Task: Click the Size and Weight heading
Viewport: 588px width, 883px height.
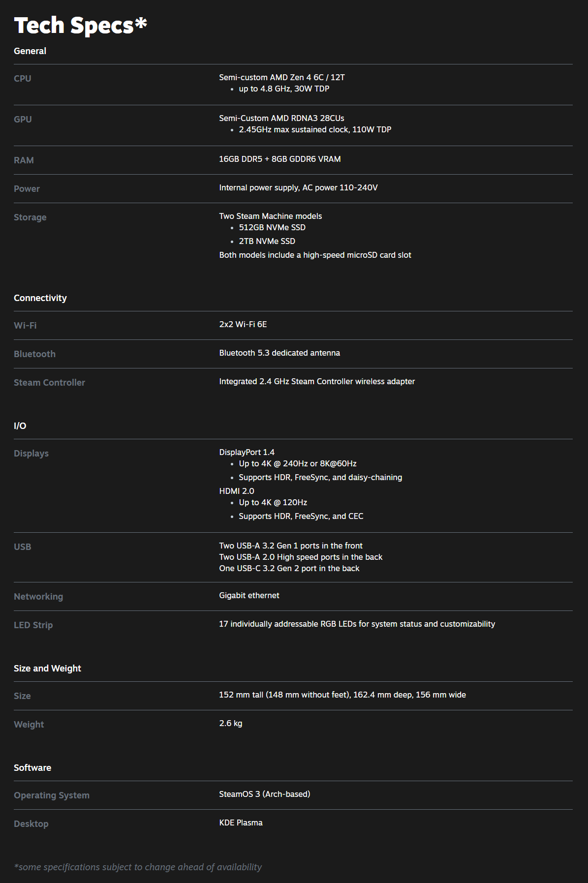Action: click(47, 669)
